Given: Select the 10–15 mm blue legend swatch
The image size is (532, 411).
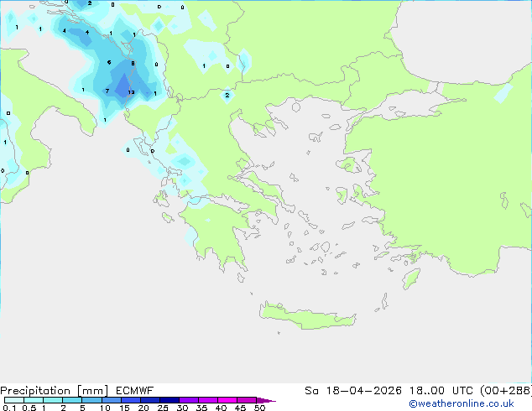Looking at the screenshot, I should click(x=111, y=400).
